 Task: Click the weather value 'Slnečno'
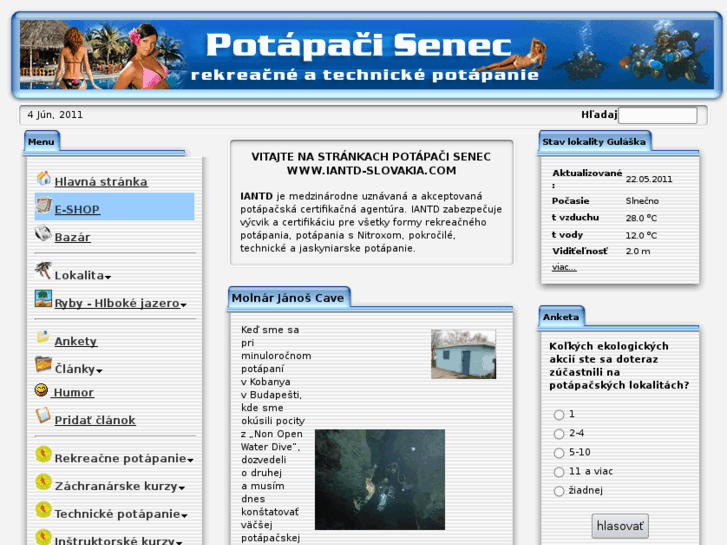[642, 201]
